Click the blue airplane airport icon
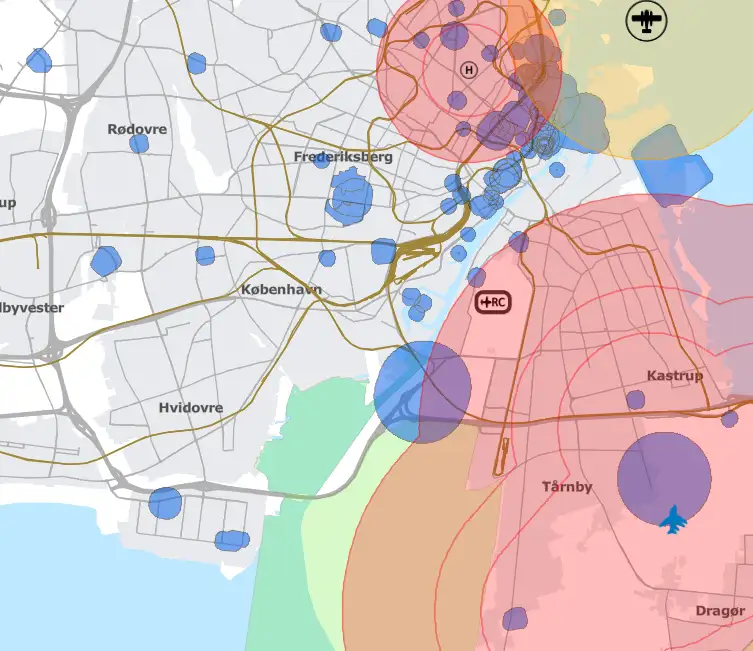The image size is (753, 651). point(673,519)
